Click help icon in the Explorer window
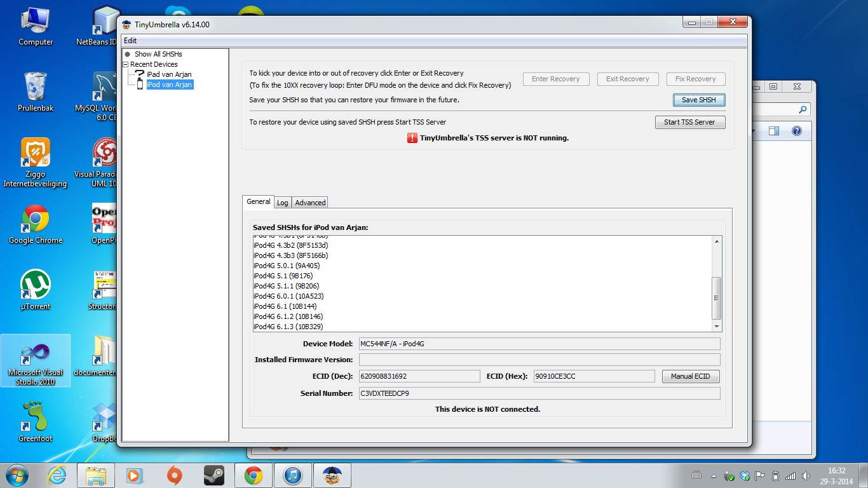 click(796, 131)
